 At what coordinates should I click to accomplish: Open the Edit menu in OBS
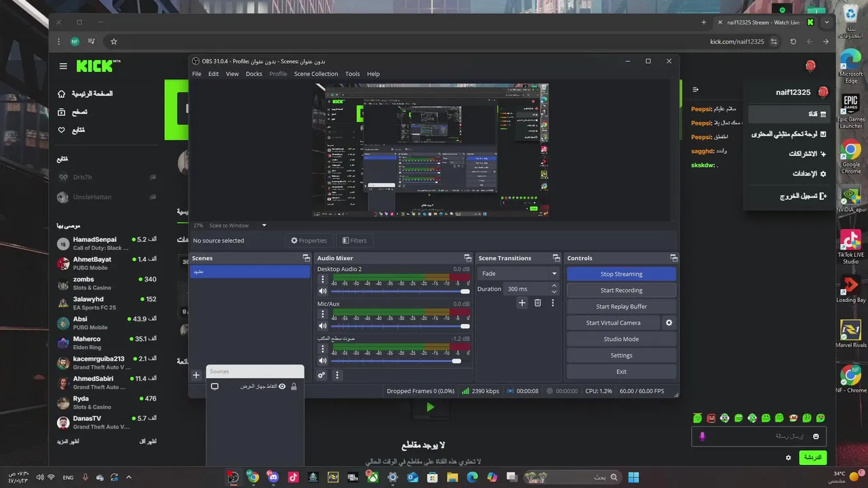[x=214, y=74]
